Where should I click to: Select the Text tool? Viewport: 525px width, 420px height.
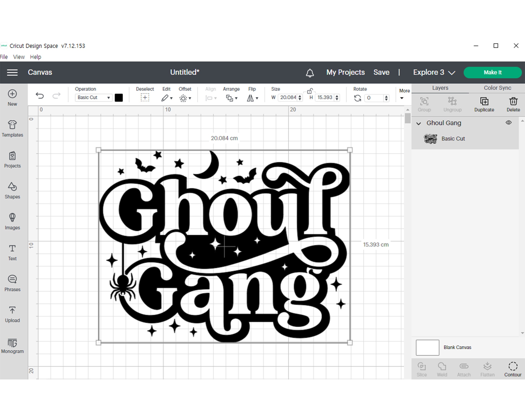(12, 252)
